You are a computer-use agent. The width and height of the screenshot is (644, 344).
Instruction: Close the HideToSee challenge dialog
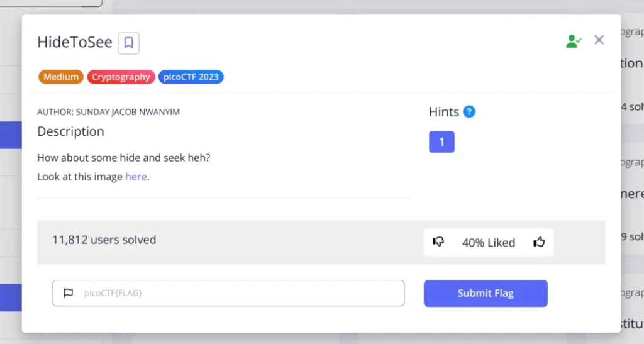599,40
